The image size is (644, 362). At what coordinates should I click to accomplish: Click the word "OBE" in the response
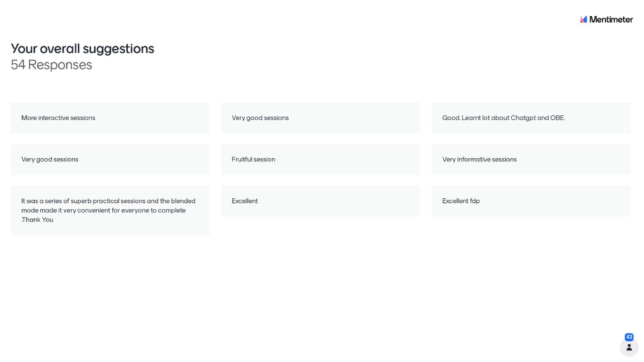pos(557,118)
